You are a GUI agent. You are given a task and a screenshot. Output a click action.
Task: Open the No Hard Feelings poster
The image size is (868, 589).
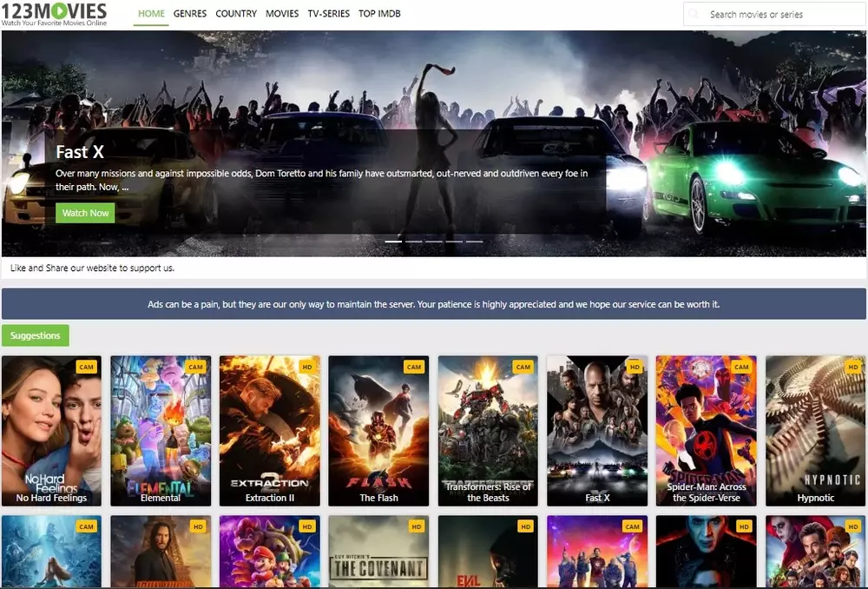51,431
